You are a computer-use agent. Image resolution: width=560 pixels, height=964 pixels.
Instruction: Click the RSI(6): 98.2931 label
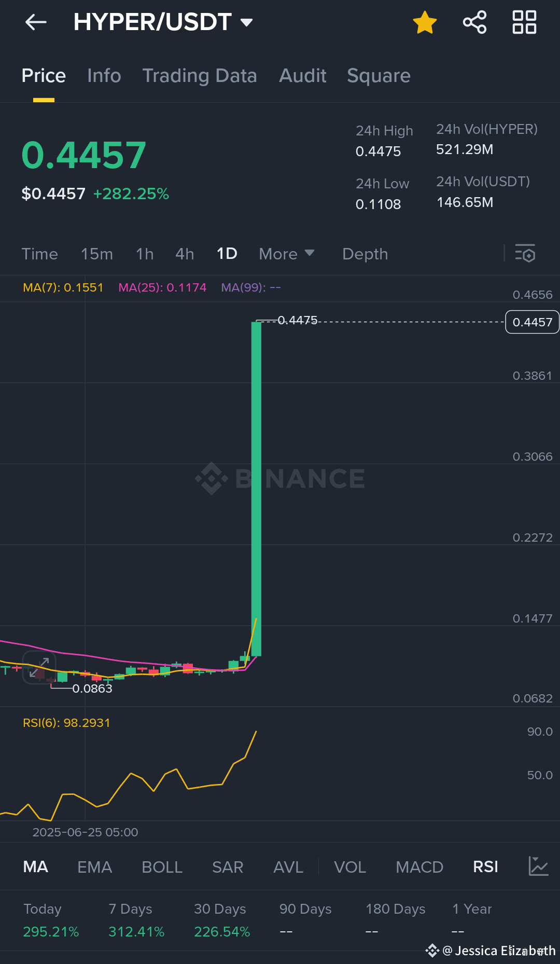click(66, 723)
